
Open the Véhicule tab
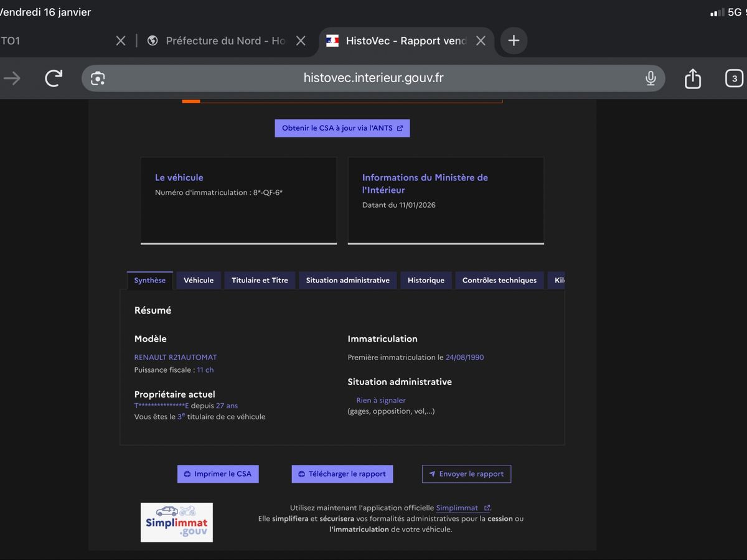(x=199, y=280)
